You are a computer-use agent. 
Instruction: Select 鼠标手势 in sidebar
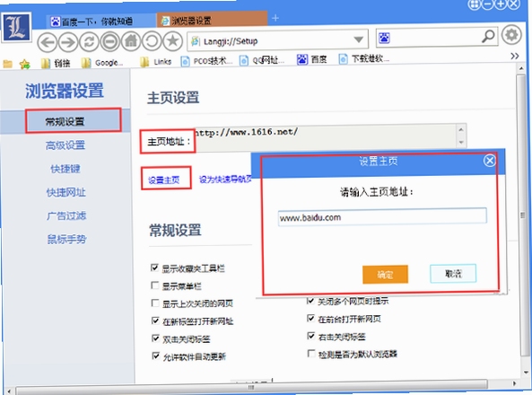coord(67,240)
